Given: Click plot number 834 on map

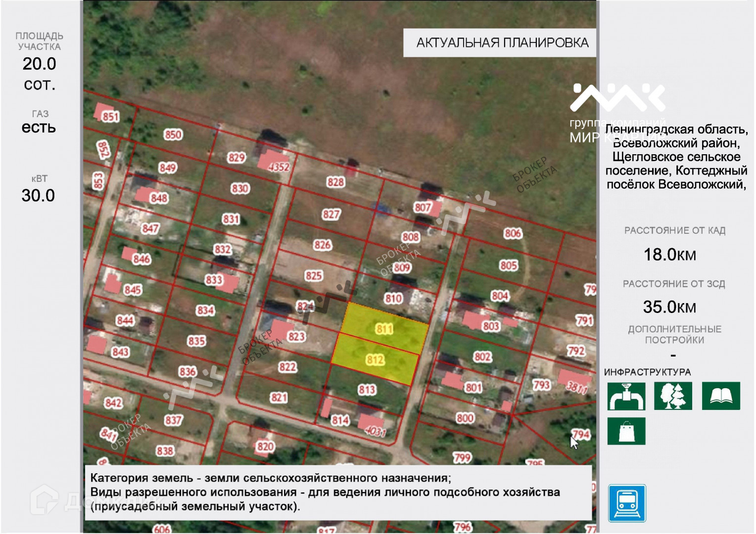Looking at the screenshot, I should [x=205, y=310].
